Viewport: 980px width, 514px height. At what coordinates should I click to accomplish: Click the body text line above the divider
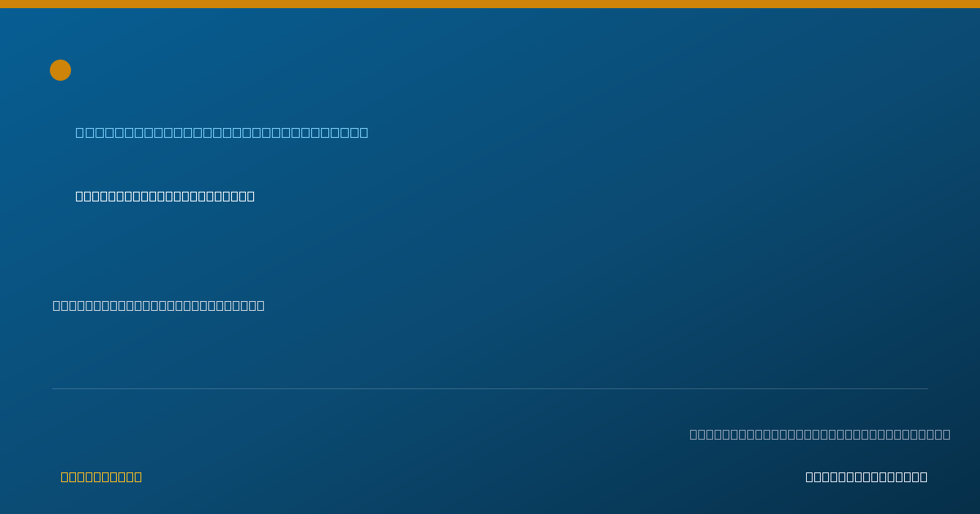(158, 305)
